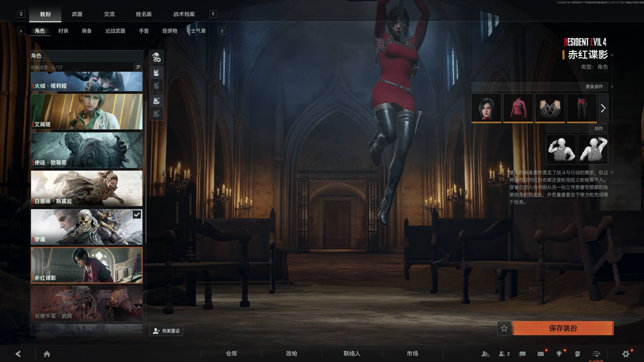Open the character list sort menu
This screenshot has width=644, height=362.
tap(138, 67)
